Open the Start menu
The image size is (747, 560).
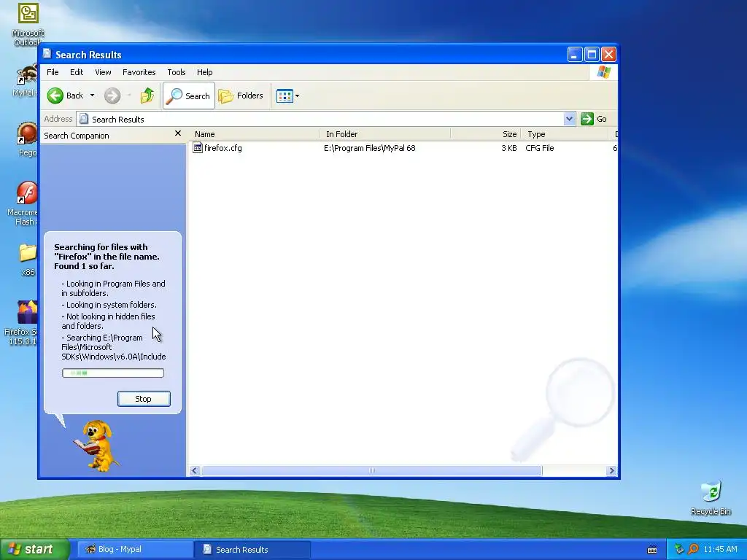pos(34,550)
